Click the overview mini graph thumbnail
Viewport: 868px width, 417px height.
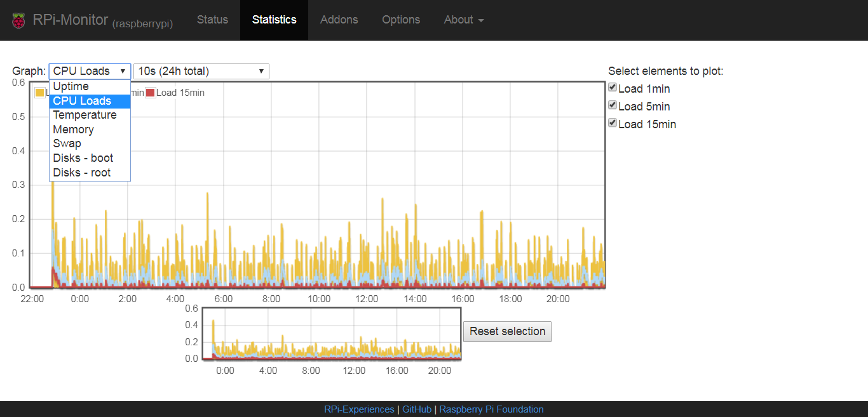332,334
